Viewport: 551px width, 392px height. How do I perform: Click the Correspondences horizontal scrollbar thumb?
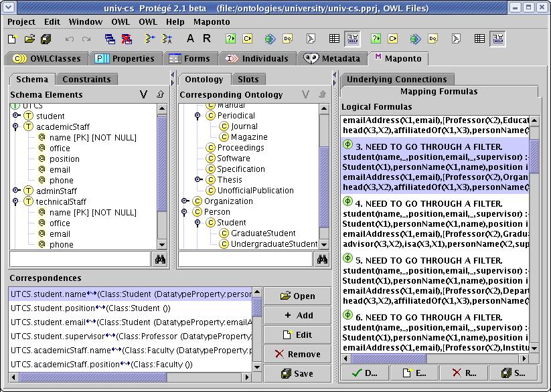click(92, 377)
